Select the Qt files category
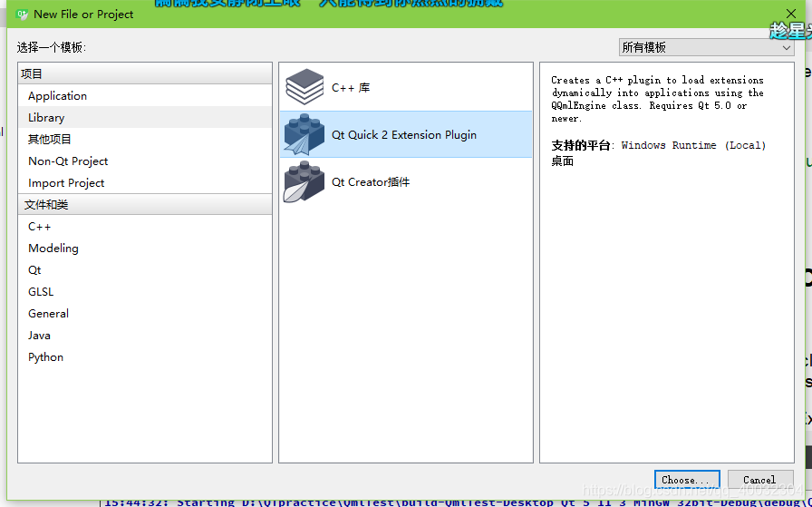The image size is (812, 507). click(145, 269)
